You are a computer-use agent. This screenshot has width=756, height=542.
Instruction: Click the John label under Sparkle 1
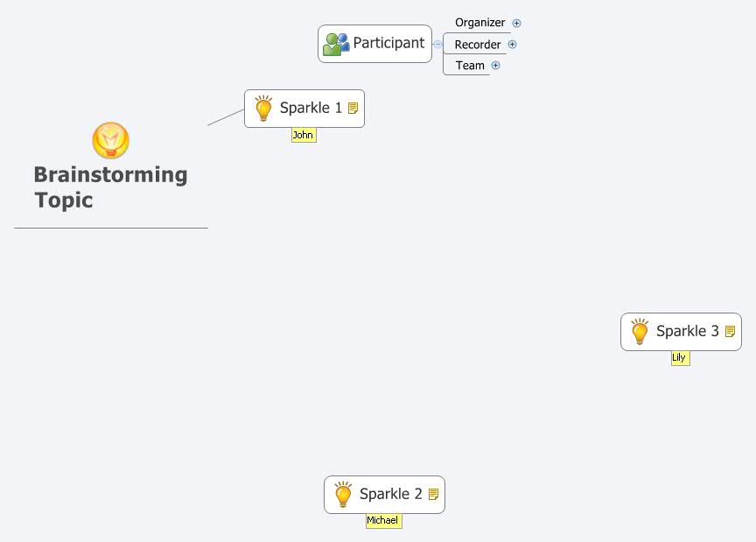click(x=303, y=135)
